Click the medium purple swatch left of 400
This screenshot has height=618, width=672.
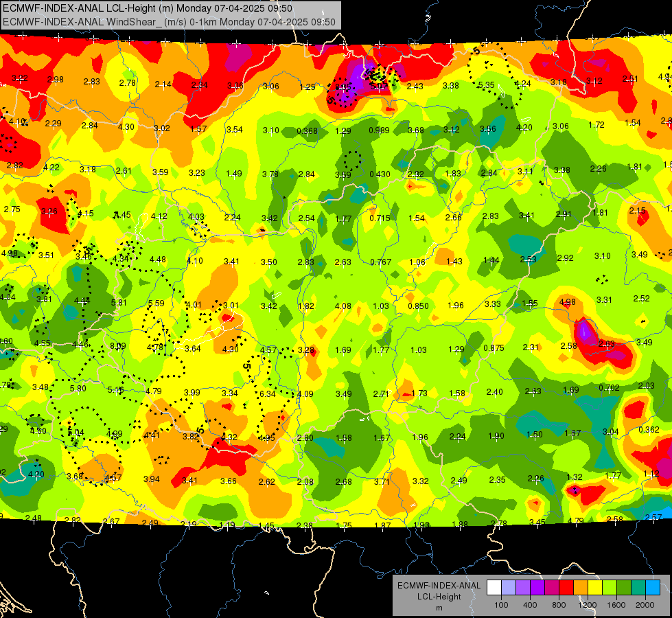coord(523,588)
